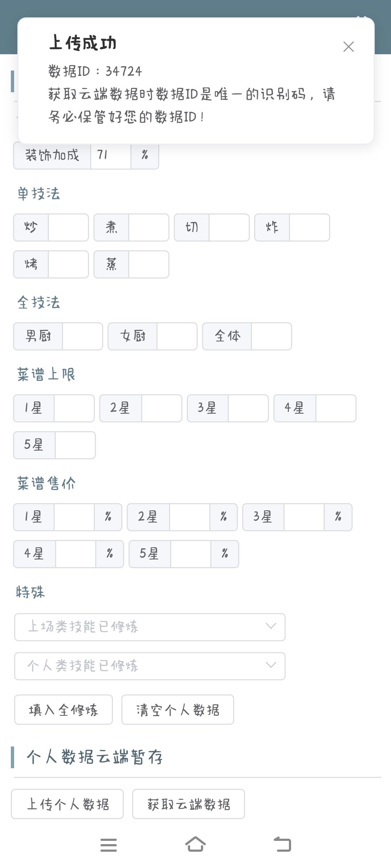Click the 填入全修炼 button
This screenshot has height=868, width=391.
pos(63,710)
